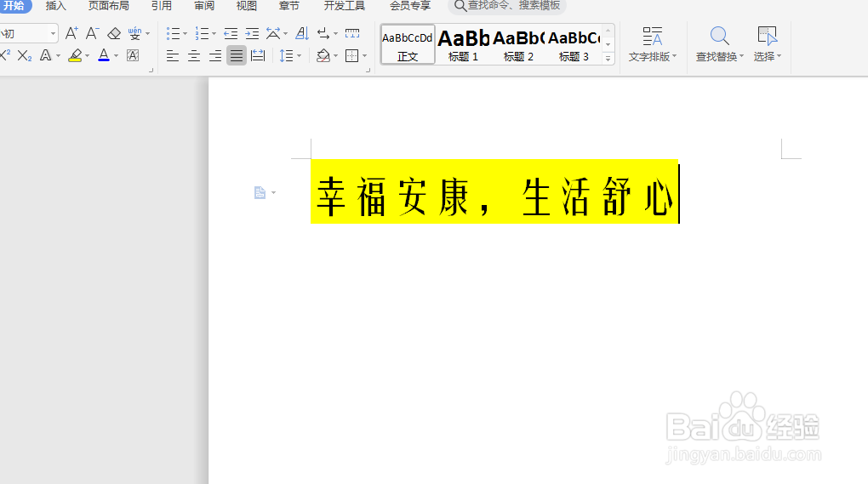Center align the text

pyautogui.click(x=194, y=56)
